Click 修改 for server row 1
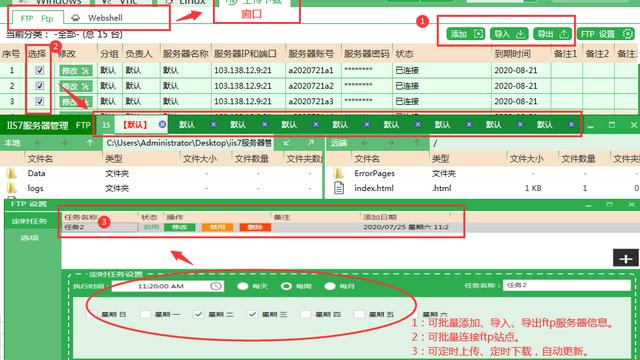Screen dimensions: 640x360 pyautogui.click(x=76, y=71)
